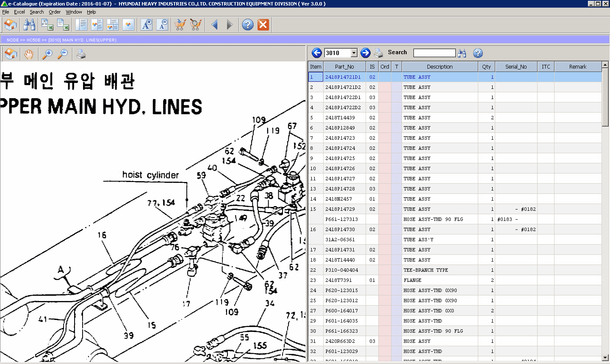Zoom out of the diagram using minus magnifier
The height and width of the screenshot is (364, 610).
62,54
